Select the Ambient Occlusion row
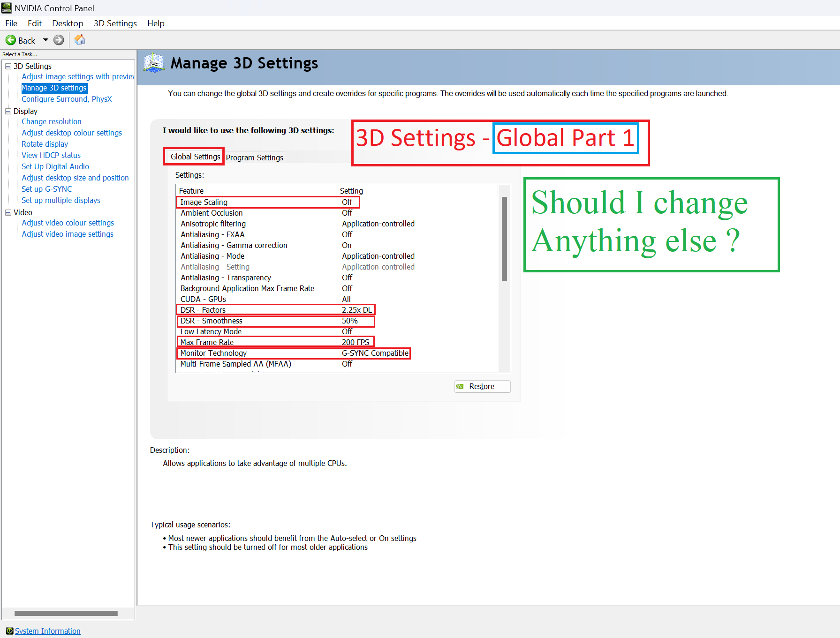 pyautogui.click(x=337, y=213)
